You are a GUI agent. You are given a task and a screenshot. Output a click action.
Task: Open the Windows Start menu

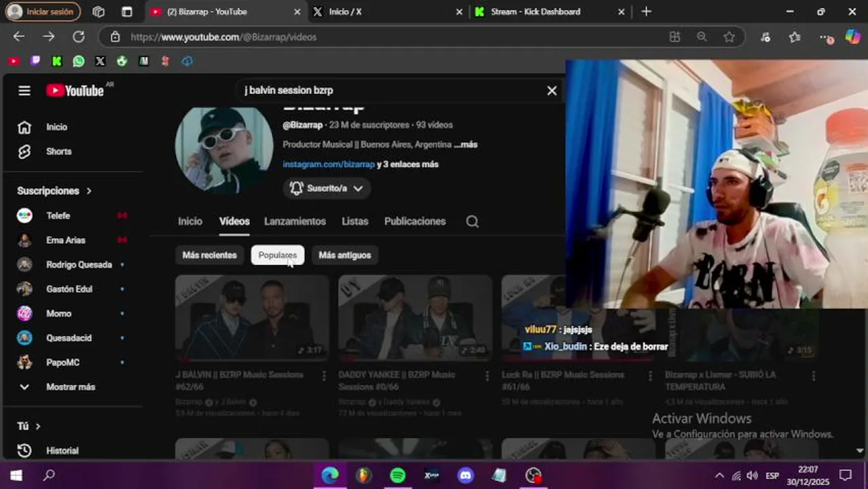(16, 475)
